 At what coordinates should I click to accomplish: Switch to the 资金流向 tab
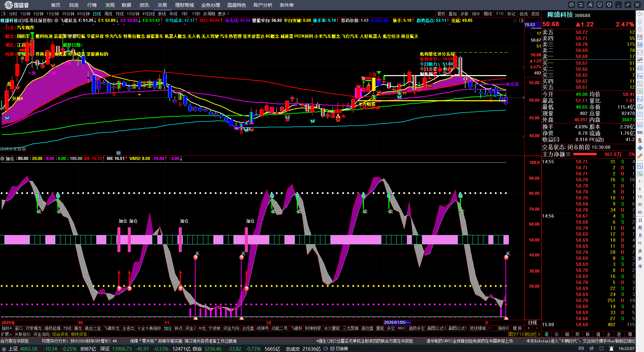(x=41, y=334)
